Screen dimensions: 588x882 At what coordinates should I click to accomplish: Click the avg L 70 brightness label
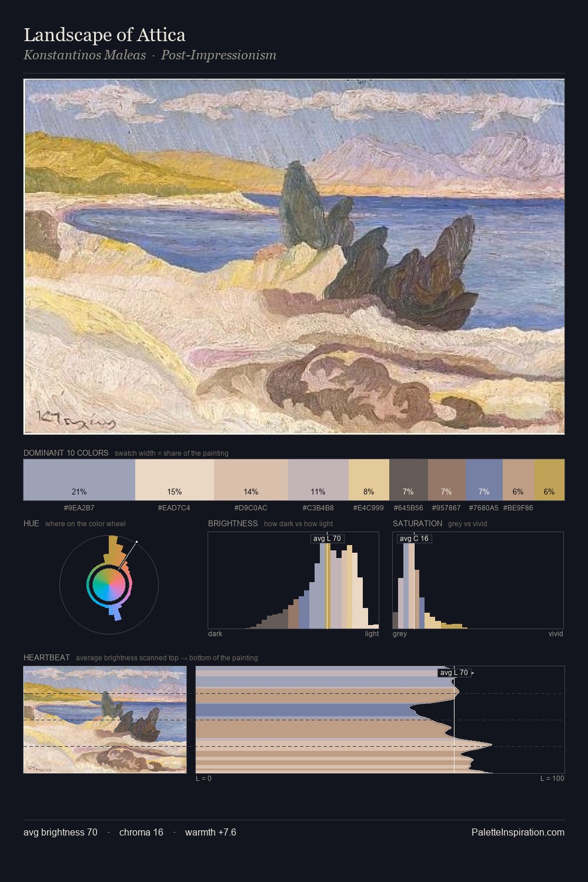327,539
